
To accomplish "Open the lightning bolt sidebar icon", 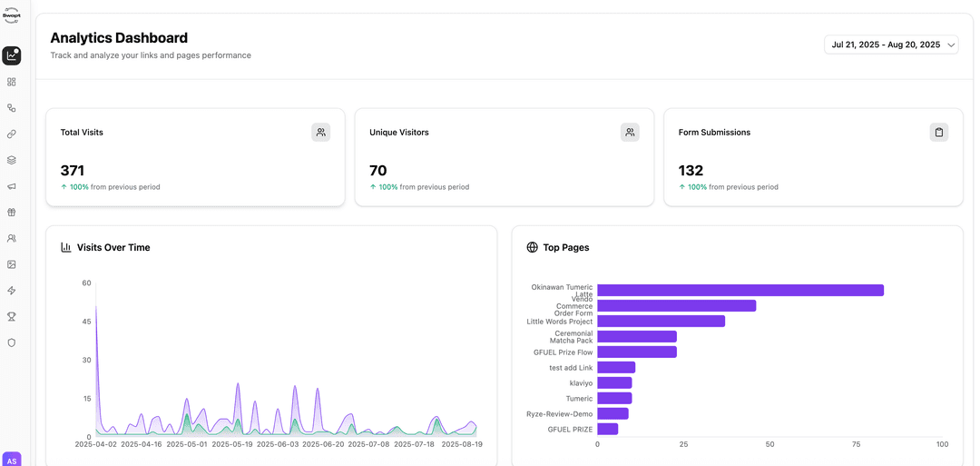I will click(x=12, y=291).
